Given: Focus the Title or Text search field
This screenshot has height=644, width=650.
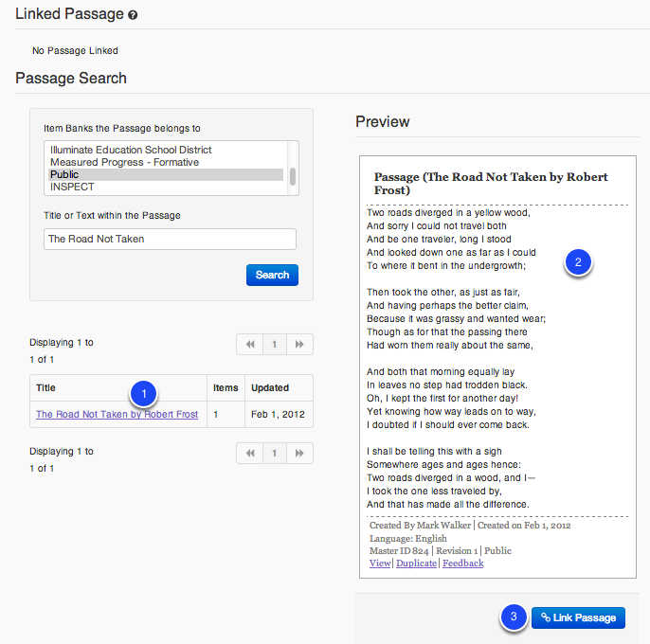Looking at the screenshot, I should 170,239.
